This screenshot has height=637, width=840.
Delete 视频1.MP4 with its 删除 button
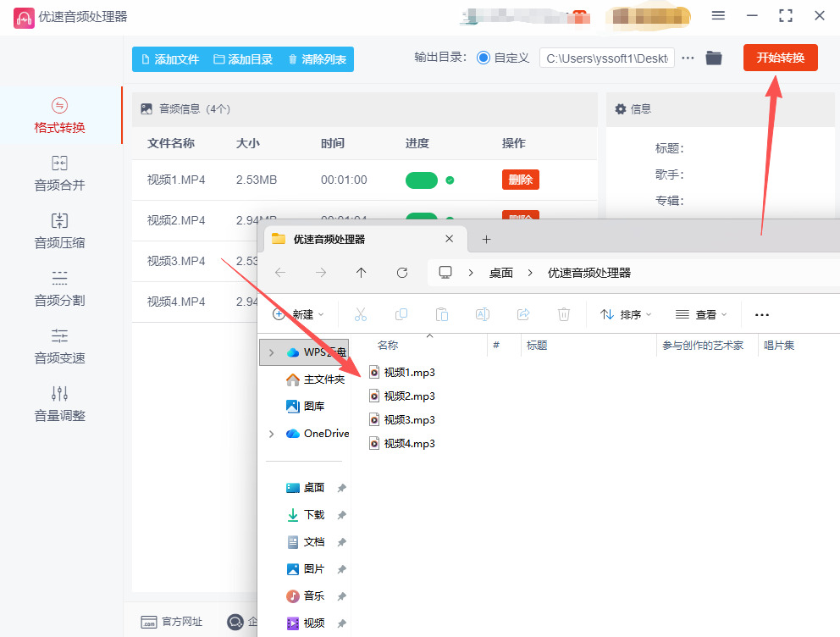520,180
